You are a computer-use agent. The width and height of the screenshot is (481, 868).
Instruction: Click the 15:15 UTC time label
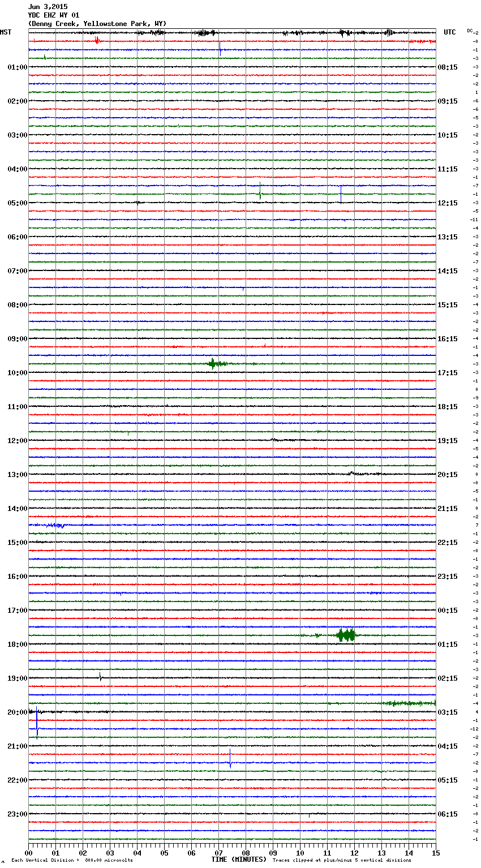448,305
